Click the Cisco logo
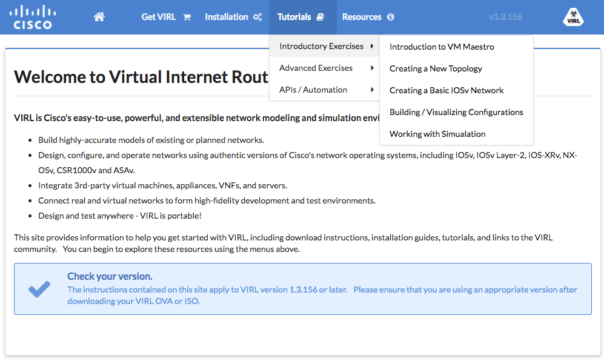This screenshot has height=364, width=604. pyautogui.click(x=33, y=17)
